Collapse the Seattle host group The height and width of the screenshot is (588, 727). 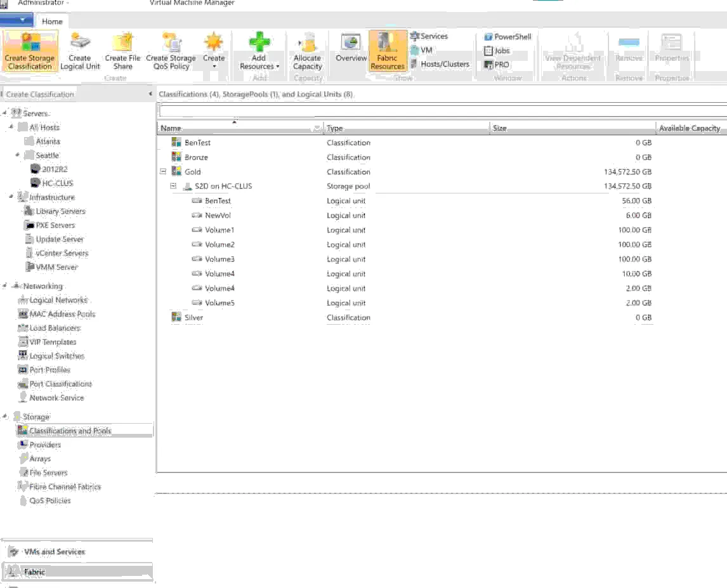point(18,154)
